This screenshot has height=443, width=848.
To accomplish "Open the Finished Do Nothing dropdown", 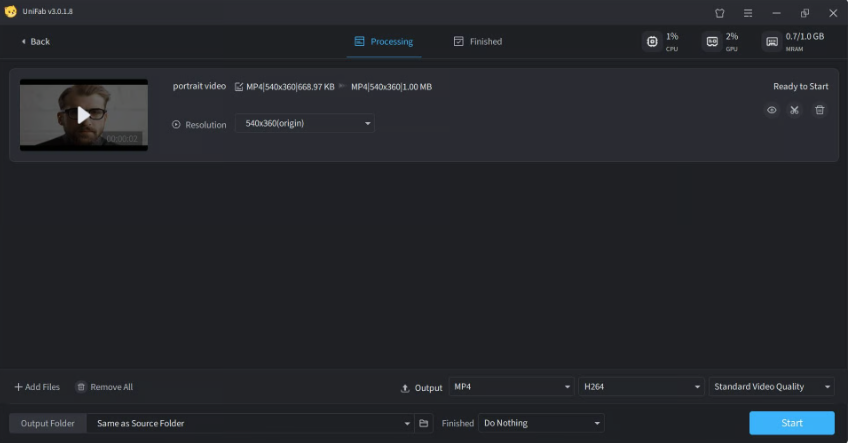I will coord(541,423).
